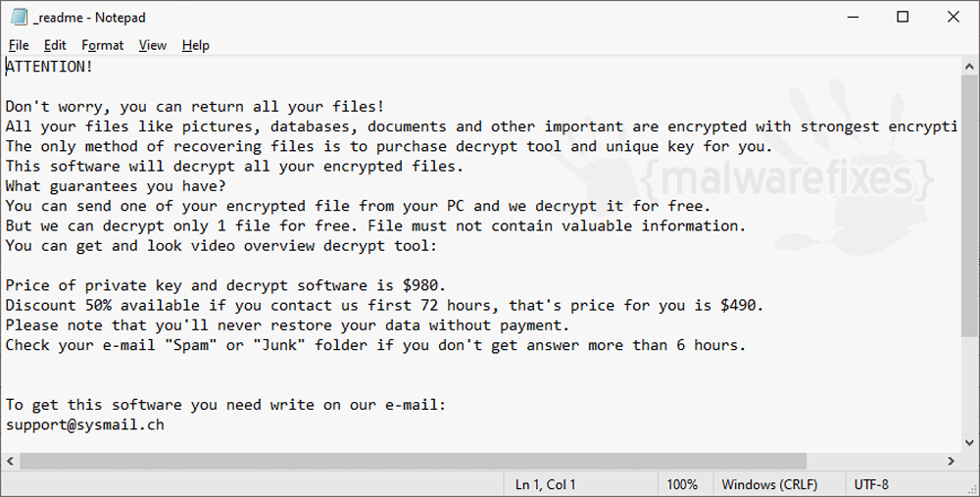The width and height of the screenshot is (980, 497).
Task: Click the vertical scrollbar thumb
Action: pos(970,206)
